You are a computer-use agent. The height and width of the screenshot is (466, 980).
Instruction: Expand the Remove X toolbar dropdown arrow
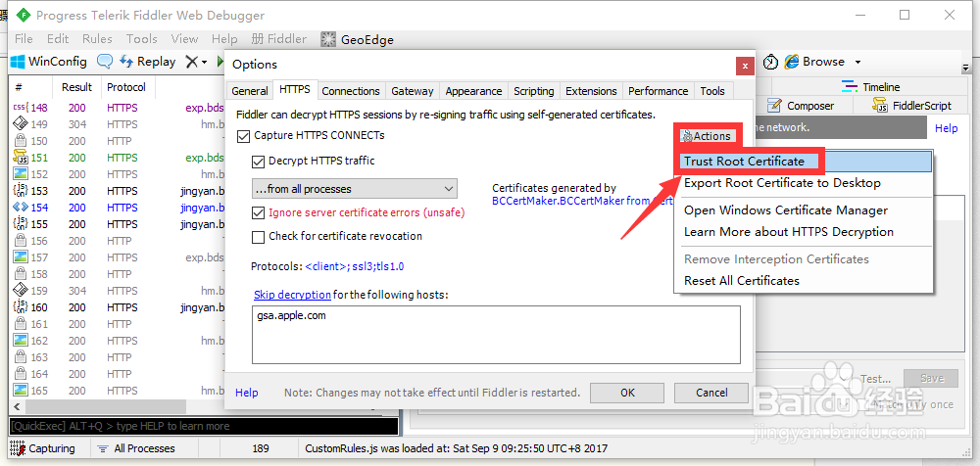(x=204, y=63)
